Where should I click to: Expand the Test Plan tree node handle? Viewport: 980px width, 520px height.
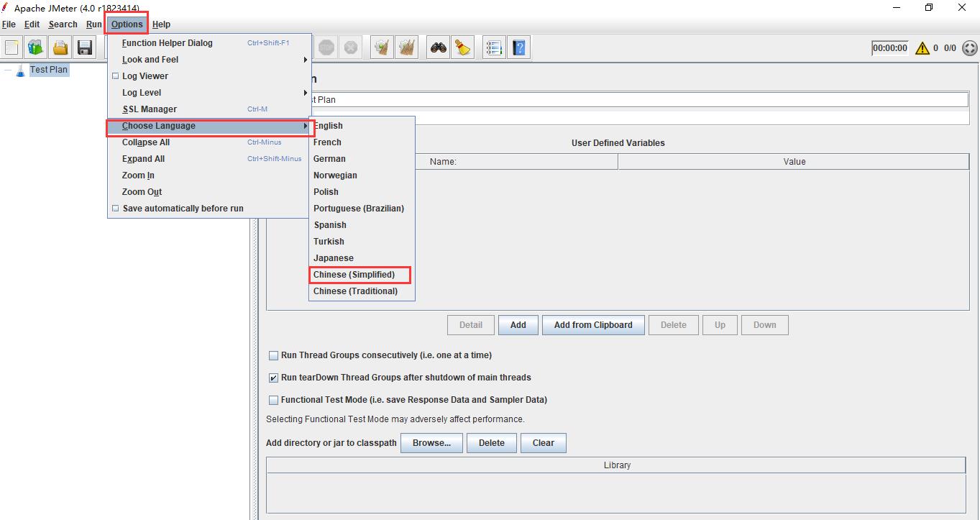[x=7, y=70]
